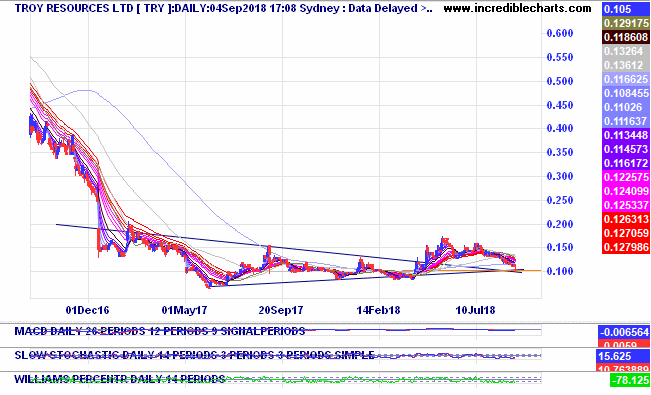Click the 0.250 price axis label
The height and width of the screenshot is (395, 651).
(x=560, y=200)
